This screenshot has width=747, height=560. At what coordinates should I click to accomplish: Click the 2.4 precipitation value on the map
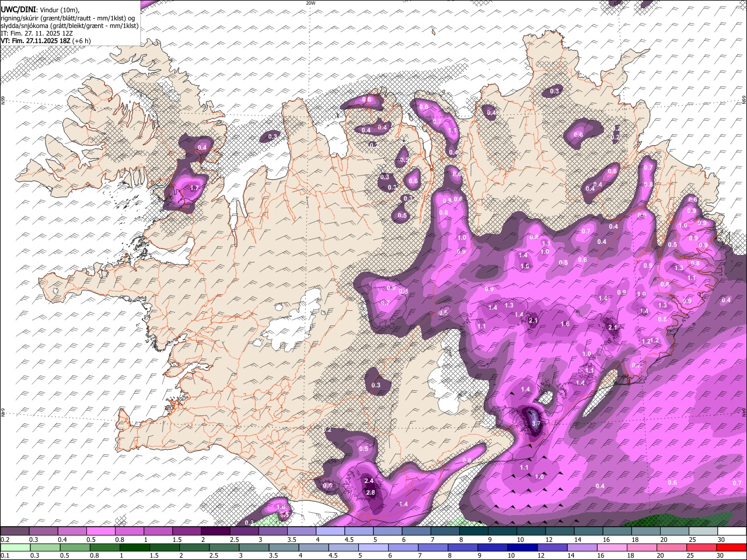coord(368,481)
